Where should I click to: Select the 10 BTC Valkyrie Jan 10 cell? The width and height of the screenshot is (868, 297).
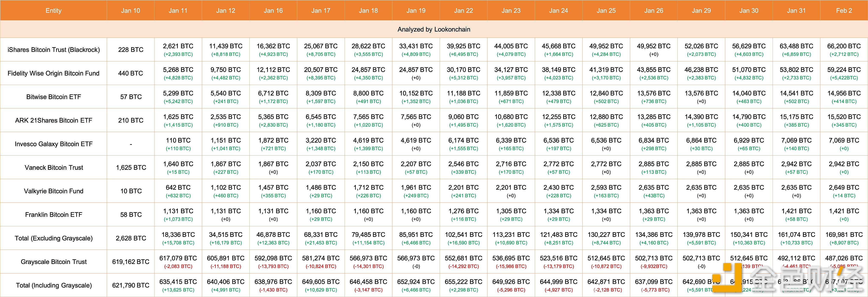131,191
